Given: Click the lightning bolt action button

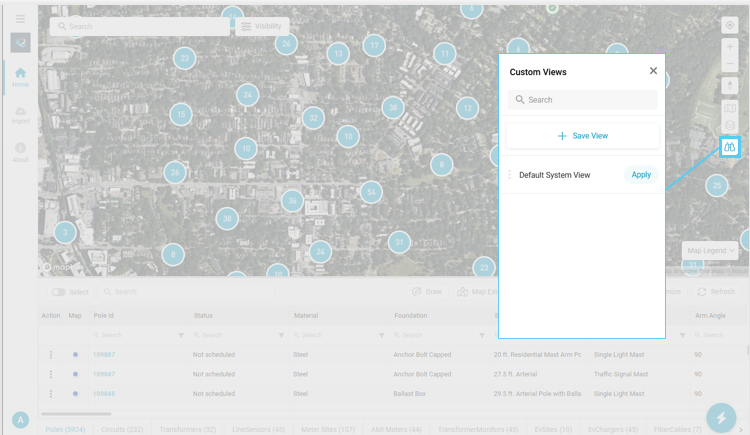Looking at the screenshot, I should (721, 418).
